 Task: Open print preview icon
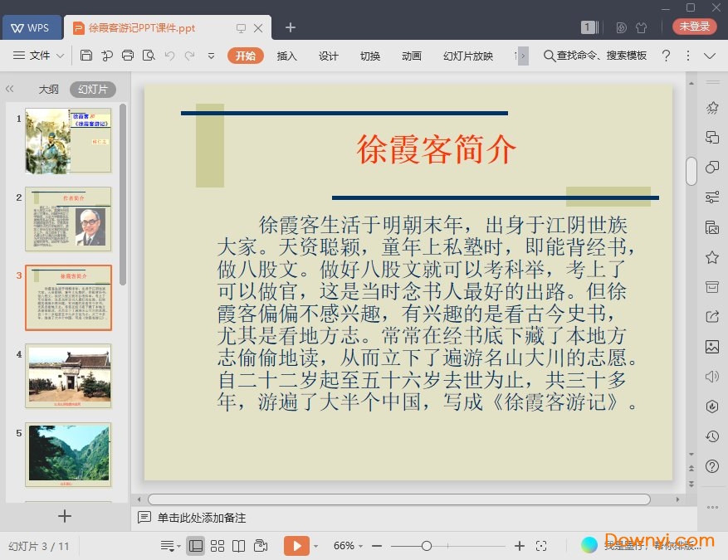click(x=149, y=56)
